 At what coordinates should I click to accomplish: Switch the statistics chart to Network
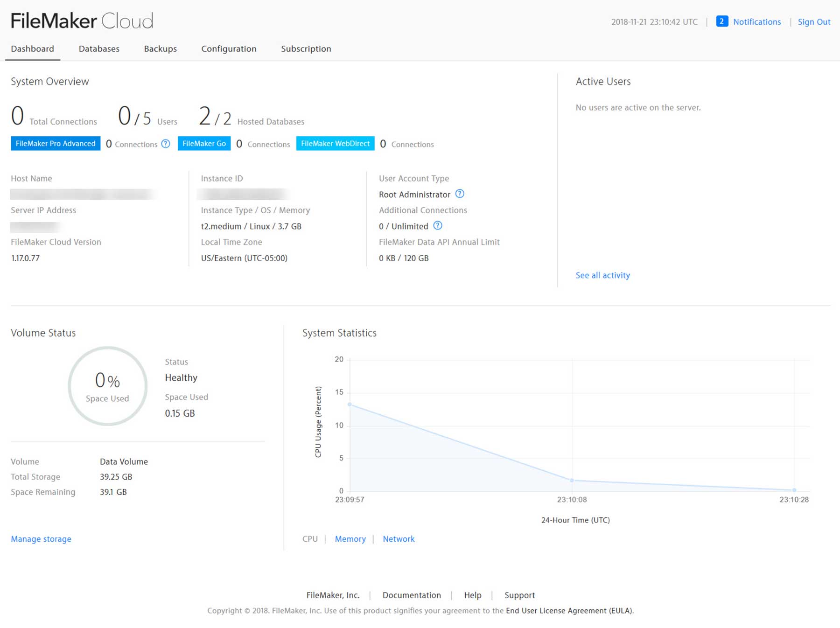pos(399,539)
